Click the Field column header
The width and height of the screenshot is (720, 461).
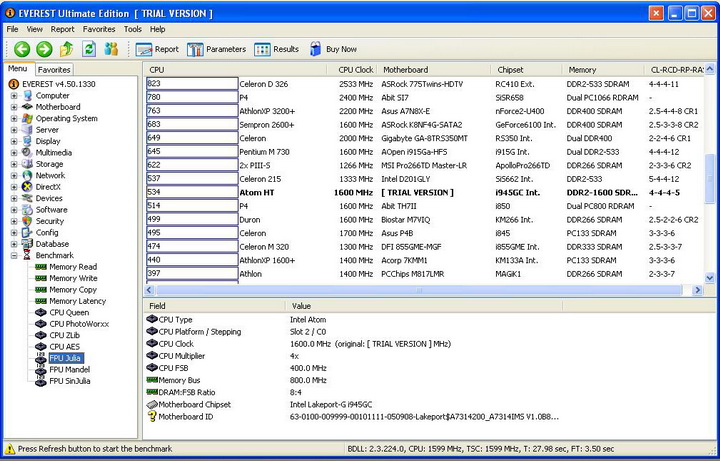pos(214,306)
